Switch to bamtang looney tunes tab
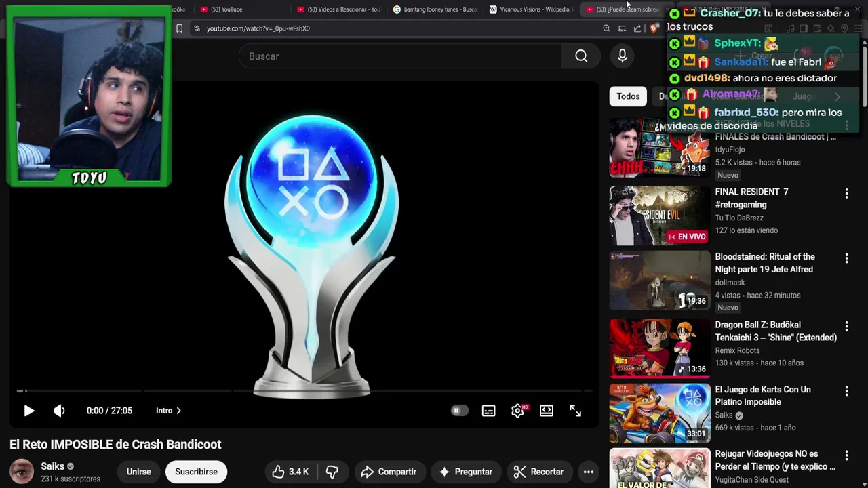Screen dimensions: 868x488 (x=435, y=9)
